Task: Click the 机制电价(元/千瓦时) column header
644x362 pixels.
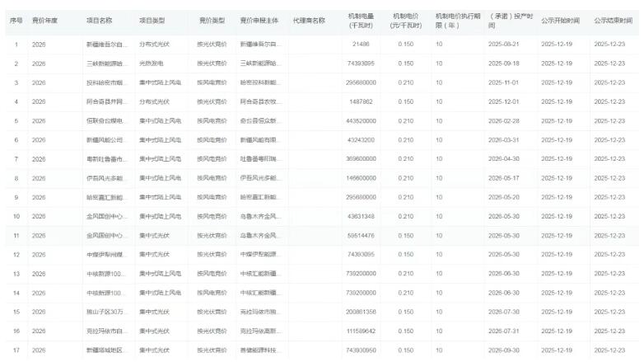Action: pos(406,21)
